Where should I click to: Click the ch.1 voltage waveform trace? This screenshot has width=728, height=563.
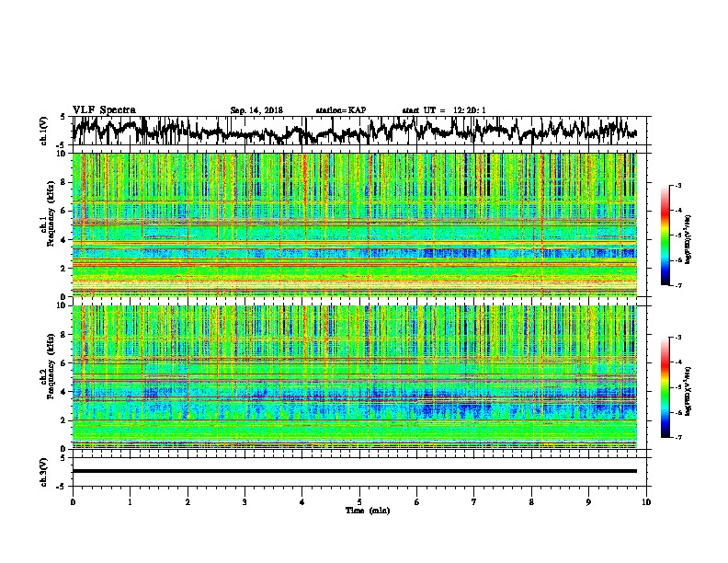coord(354,131)
